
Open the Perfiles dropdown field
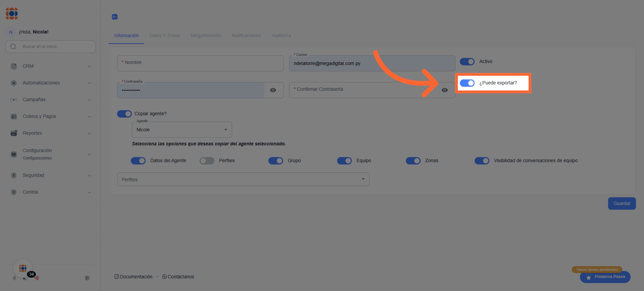243,180
